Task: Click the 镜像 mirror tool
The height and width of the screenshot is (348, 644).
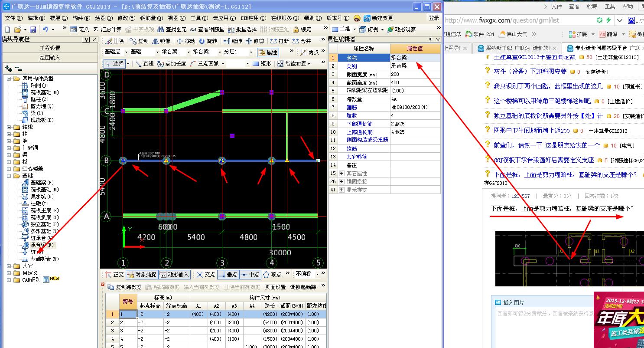Action: click(161, 41)
